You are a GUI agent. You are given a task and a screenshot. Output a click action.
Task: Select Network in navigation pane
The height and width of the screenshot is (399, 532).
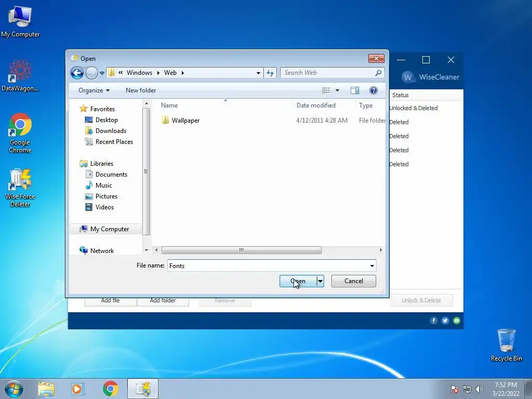[102, 251]
